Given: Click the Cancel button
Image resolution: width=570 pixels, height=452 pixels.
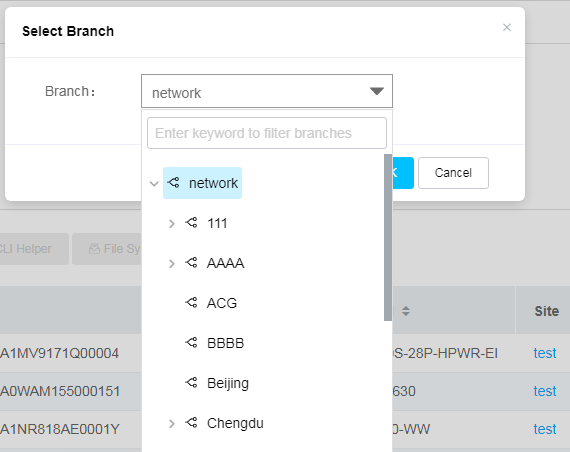Looking at the screenshot, I should pyautogui.click(x=453, y=173).
